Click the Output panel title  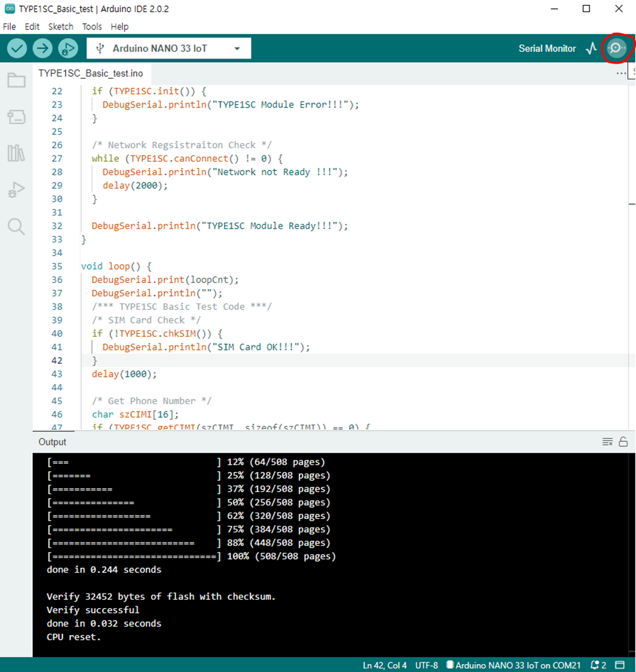click(53, 442)
